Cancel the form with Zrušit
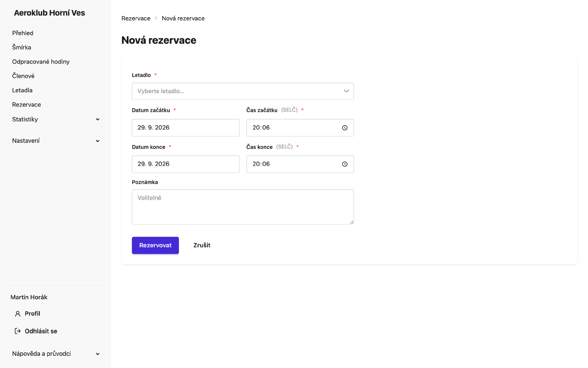The height and width of the screenshot is (368, 588). [x=202, y=246]
